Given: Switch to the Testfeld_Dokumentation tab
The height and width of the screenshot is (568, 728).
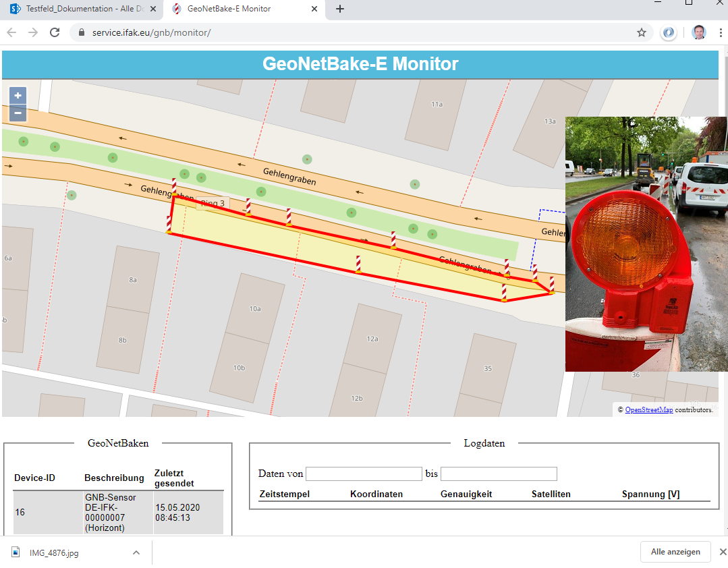Looking at the screenshot, I should (x=81, y=9).
